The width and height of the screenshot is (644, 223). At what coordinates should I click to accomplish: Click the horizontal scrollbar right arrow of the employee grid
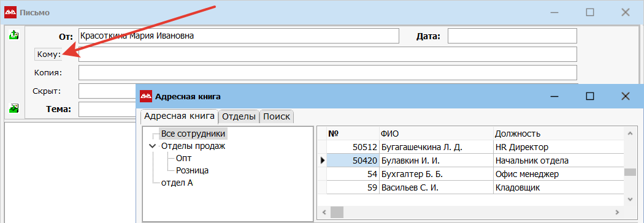[617, 212]
